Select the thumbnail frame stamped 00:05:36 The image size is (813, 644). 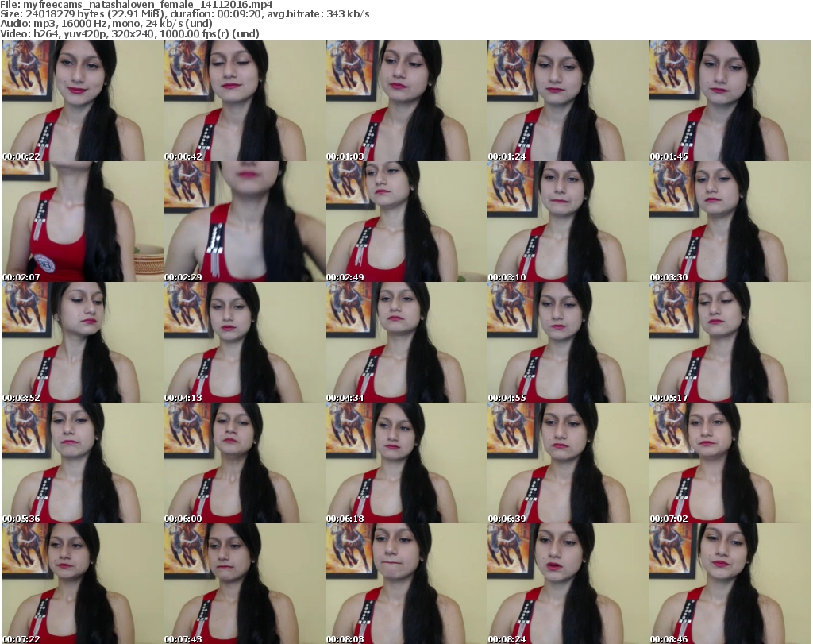click(x=82, y=463)
